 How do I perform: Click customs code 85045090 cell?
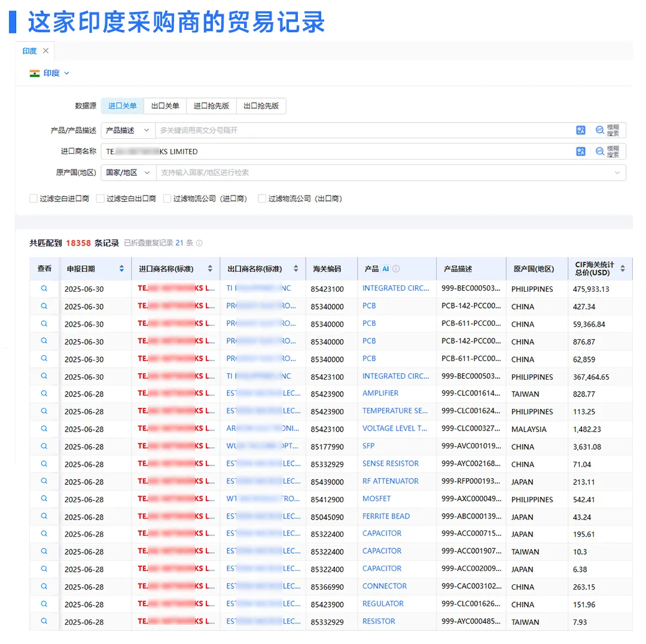pos(327,517)
